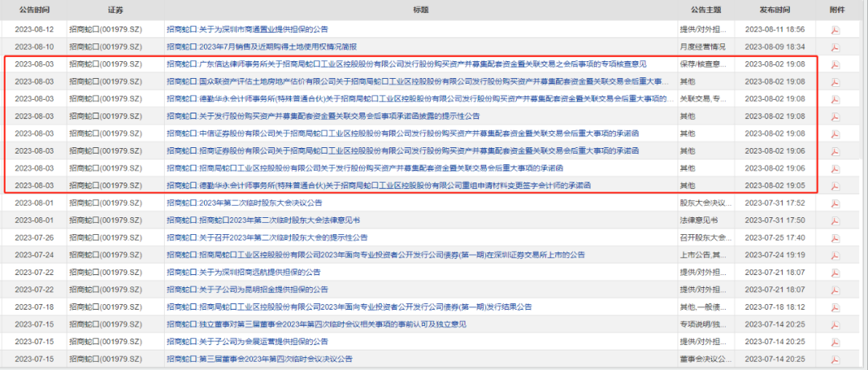Select publish time 2023-08-02 19:05
This screenshot has width=868, height=370.
(x=775, y=186)
